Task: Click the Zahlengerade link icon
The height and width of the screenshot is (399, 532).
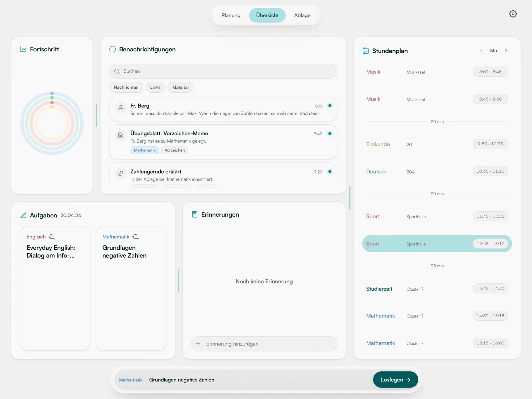Action: click(x=121, y=174)
